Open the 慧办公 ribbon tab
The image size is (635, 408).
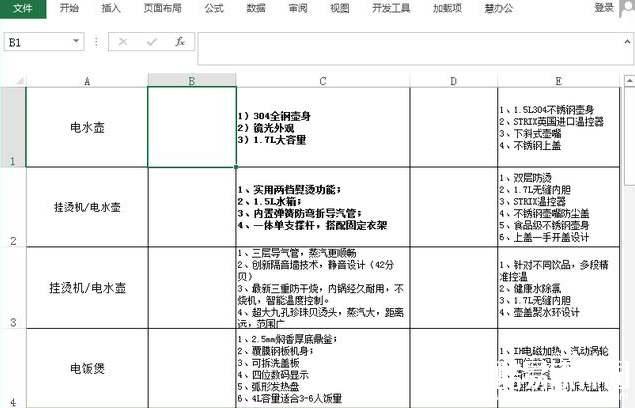(x=499, y=8)
